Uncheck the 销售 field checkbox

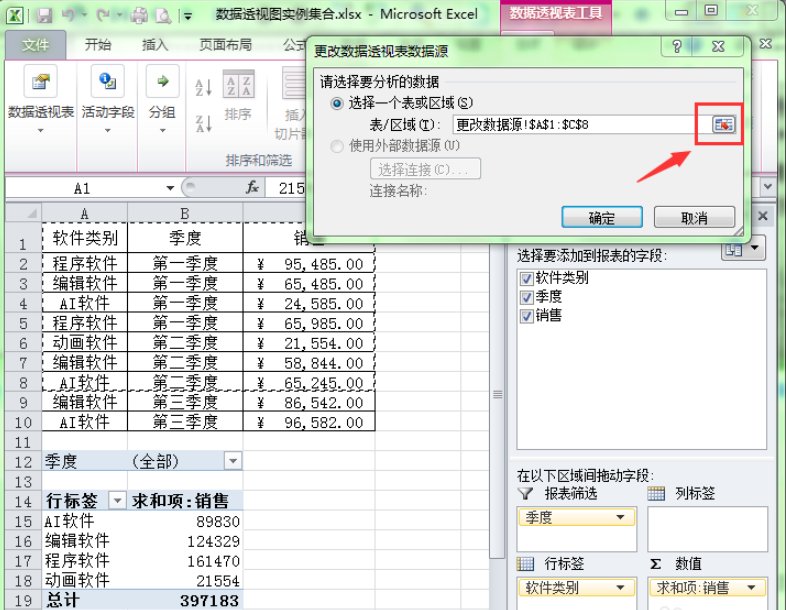click(526, 316)
